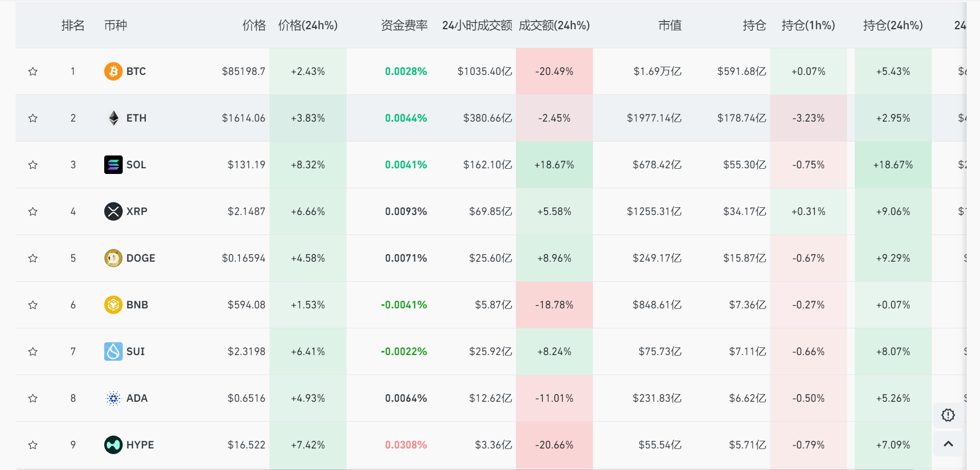Toggle the favorite star for SOL

tap(33, 165)
